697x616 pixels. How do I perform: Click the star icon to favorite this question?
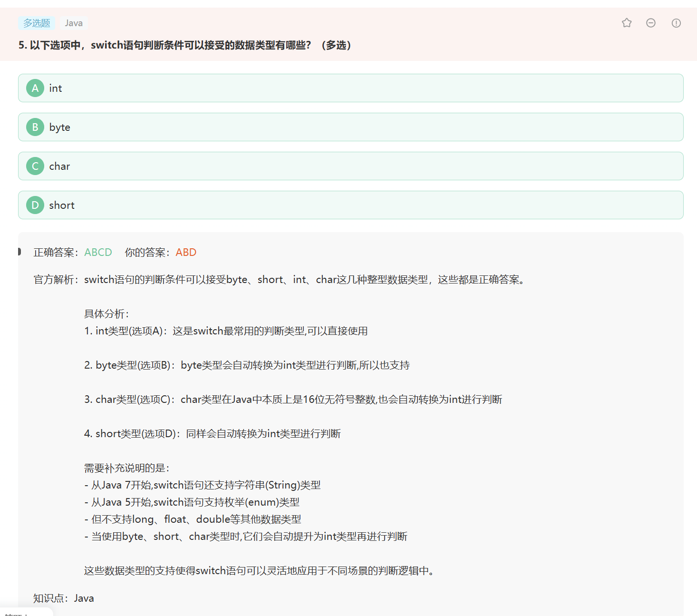point(627,23)
